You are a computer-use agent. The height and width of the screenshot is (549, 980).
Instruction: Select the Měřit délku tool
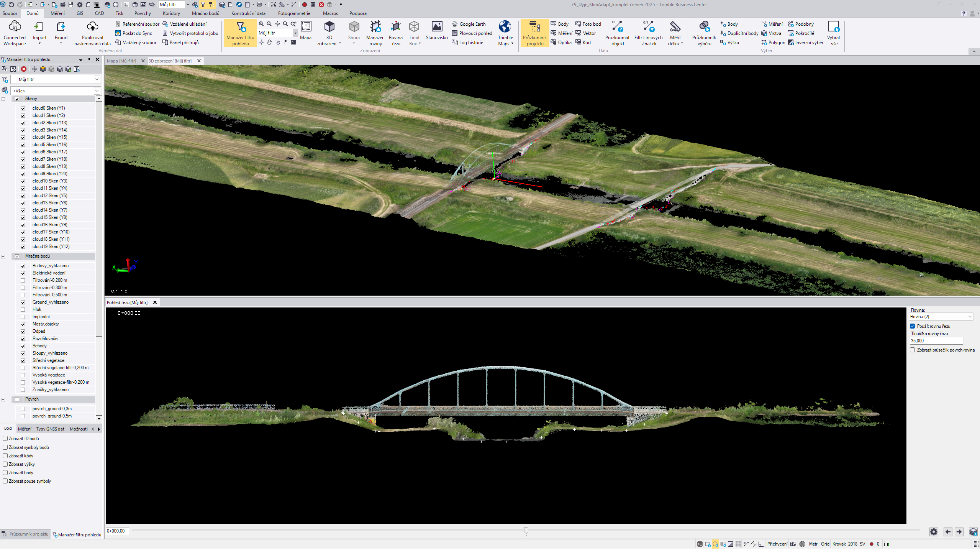point(675,33)
